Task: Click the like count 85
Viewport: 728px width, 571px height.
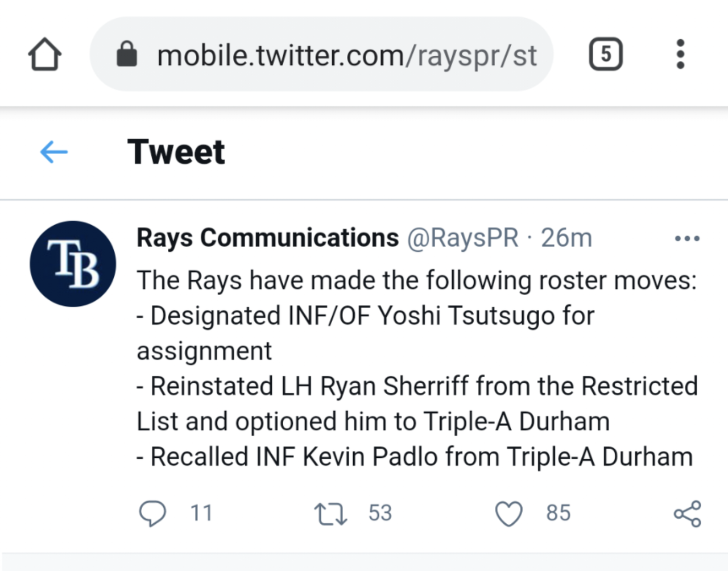Action: 558,513
